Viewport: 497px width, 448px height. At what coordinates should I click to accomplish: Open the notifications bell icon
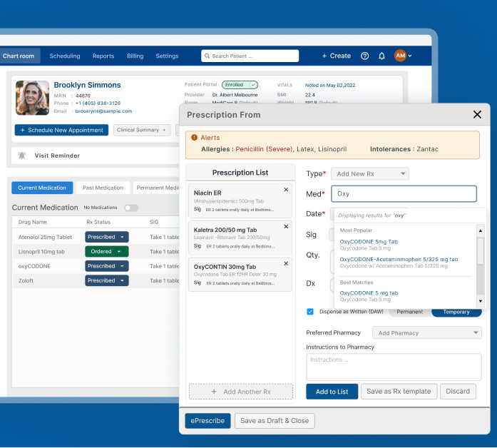381,56
